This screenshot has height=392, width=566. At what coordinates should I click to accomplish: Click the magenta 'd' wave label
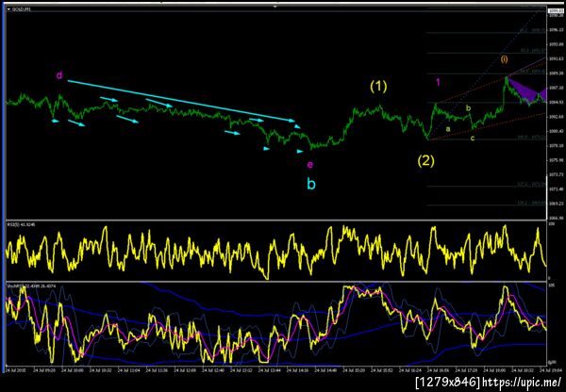[59, 75]
